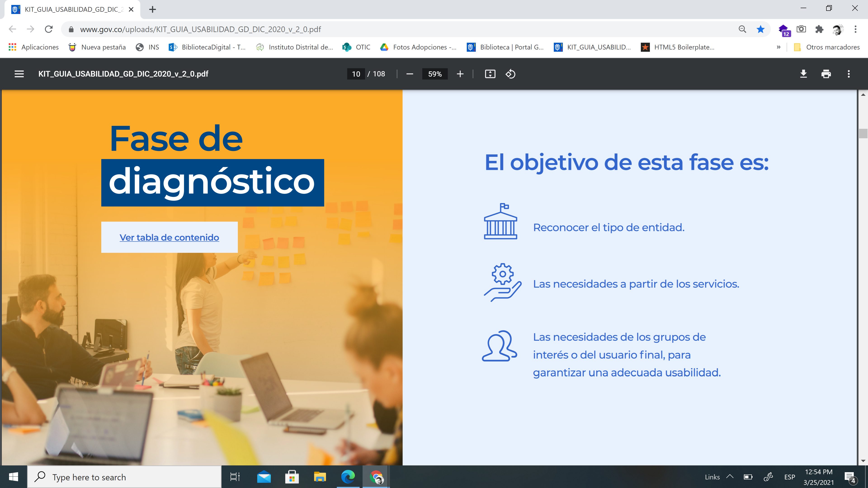868x488 pixels.
Task: Zoom in on the PDF
Action: click(x=460, y=74)
